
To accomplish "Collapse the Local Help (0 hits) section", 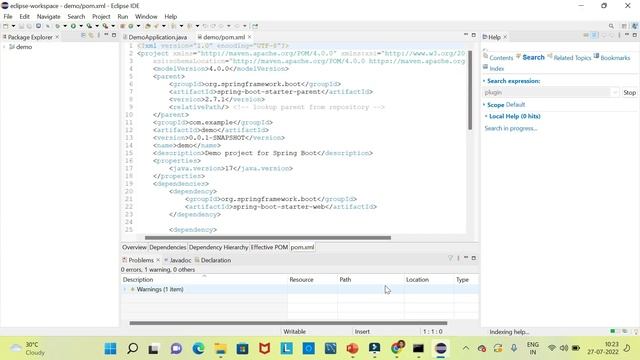I will pyautogui.click(x=486, y=116).
